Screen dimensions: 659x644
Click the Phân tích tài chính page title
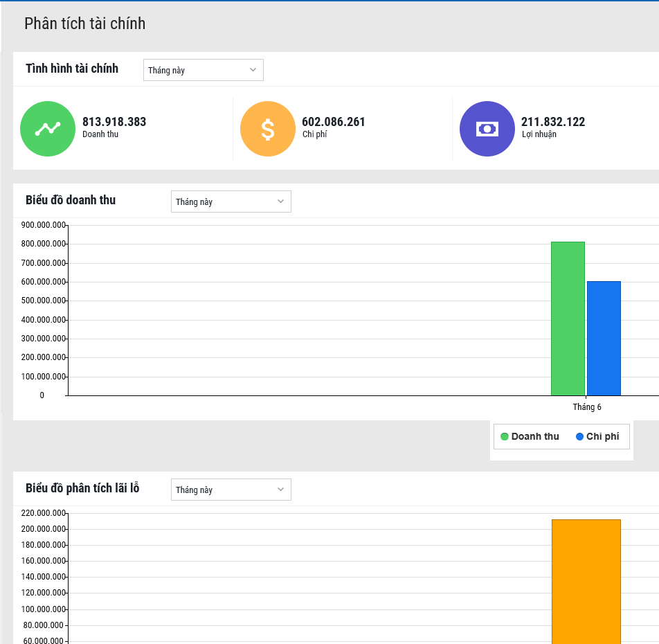(x=85, y=24)
